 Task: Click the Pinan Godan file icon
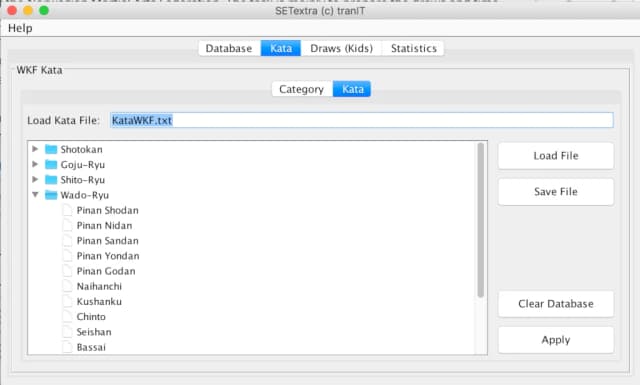67,271
